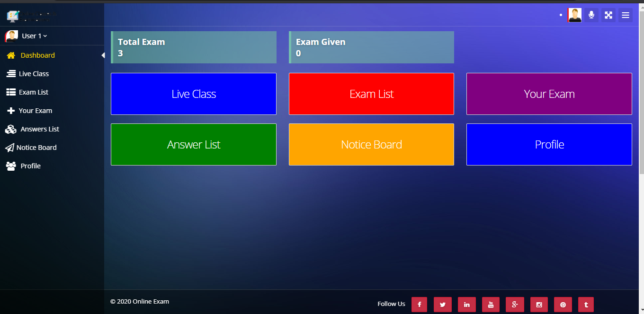Click the Total Exam count card
644x314 pixels.
coord(194,47)
